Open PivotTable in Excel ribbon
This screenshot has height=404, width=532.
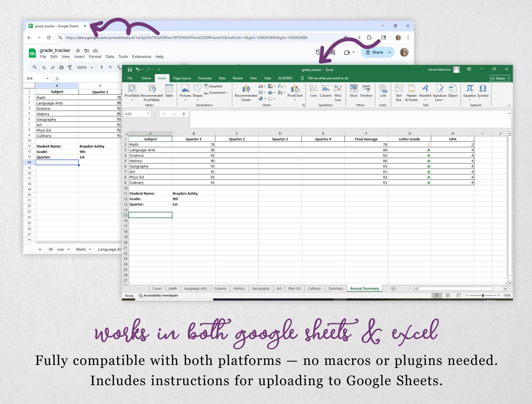(132, 92)
